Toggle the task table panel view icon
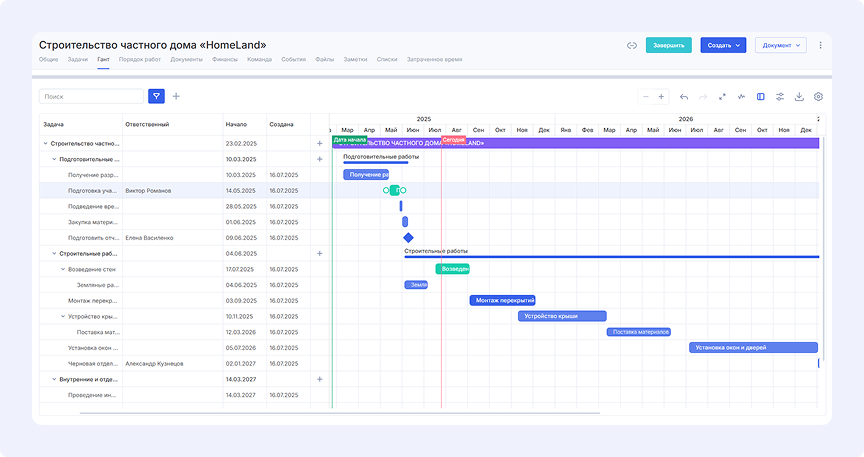This screenshot has width=864, height=457. 761,97
